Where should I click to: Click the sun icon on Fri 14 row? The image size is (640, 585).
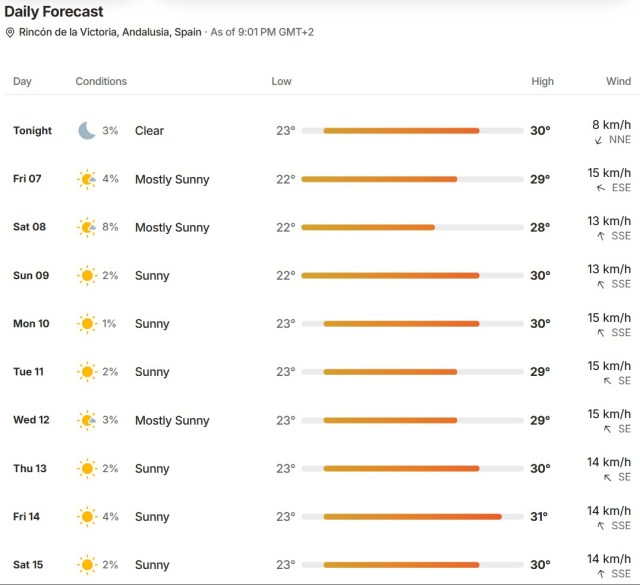[x=87, y=517]
